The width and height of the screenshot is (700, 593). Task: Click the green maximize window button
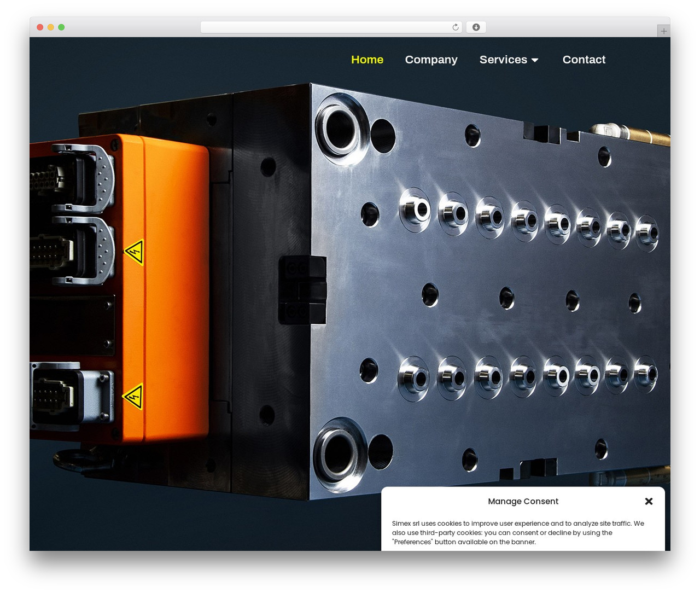click(61, 27)
